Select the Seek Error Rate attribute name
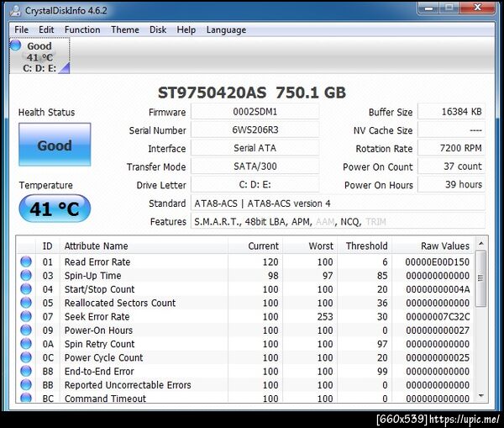This screenshot has height=428, width=504. [x=97, y=317]
